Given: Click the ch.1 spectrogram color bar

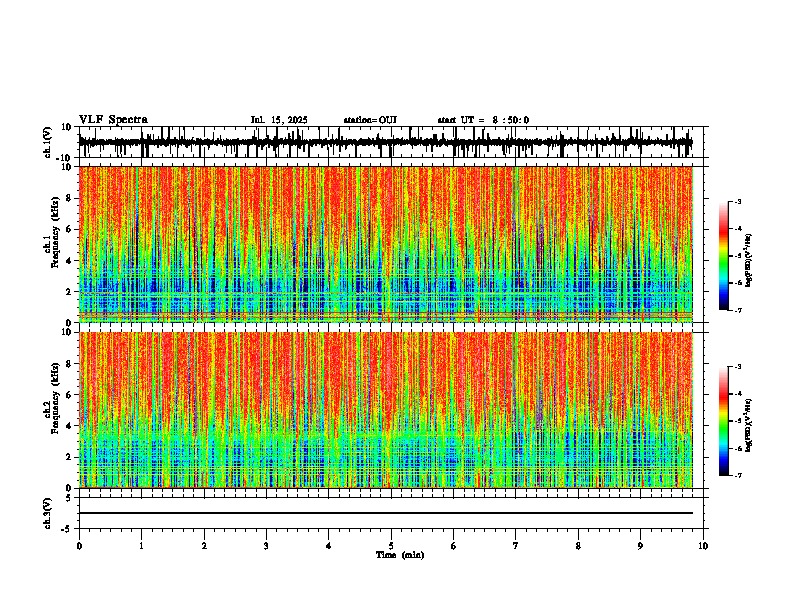Looking at the screenshot, I should click(x=724, y=256).
